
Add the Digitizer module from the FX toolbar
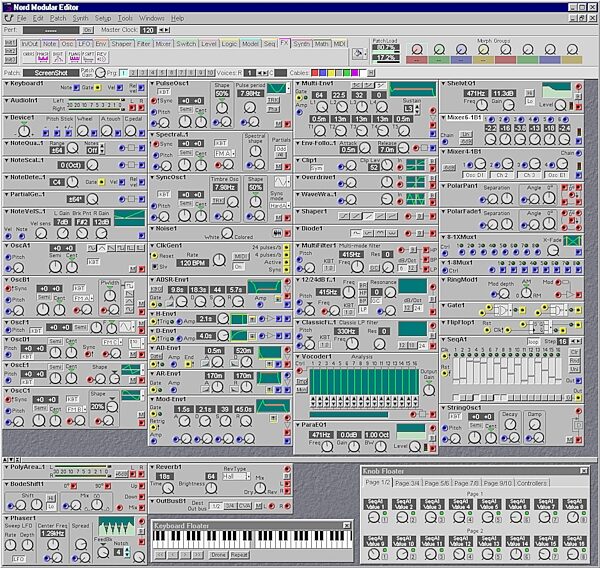point(58,57)
